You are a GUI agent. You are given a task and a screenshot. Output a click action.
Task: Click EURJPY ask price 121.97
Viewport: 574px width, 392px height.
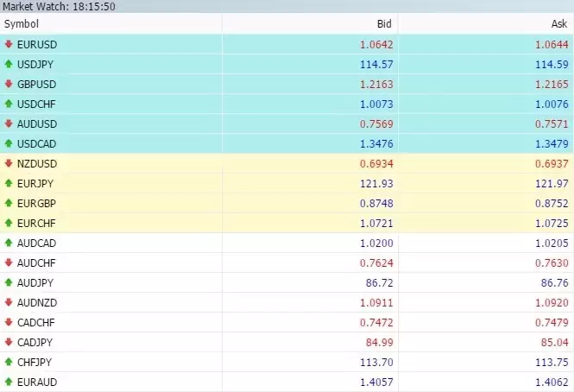pyautogui.click(x=552, y=184)
